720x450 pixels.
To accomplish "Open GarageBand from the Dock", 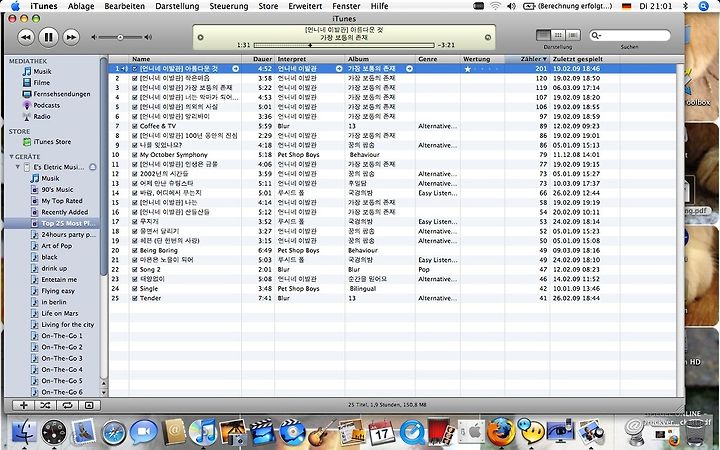I will [x=321, y=433].
